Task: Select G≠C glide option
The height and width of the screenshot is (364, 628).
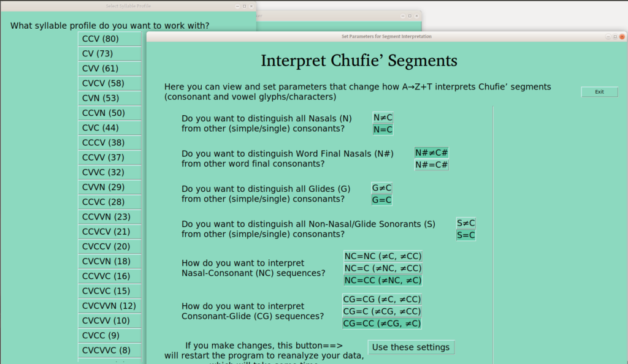Action: (x=381, y=188)
